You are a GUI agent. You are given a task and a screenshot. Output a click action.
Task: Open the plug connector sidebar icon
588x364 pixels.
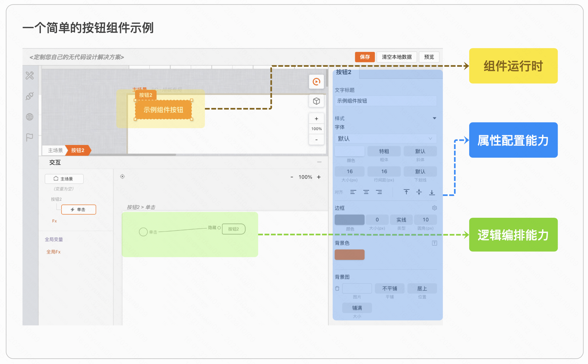[x=30, y=96]
